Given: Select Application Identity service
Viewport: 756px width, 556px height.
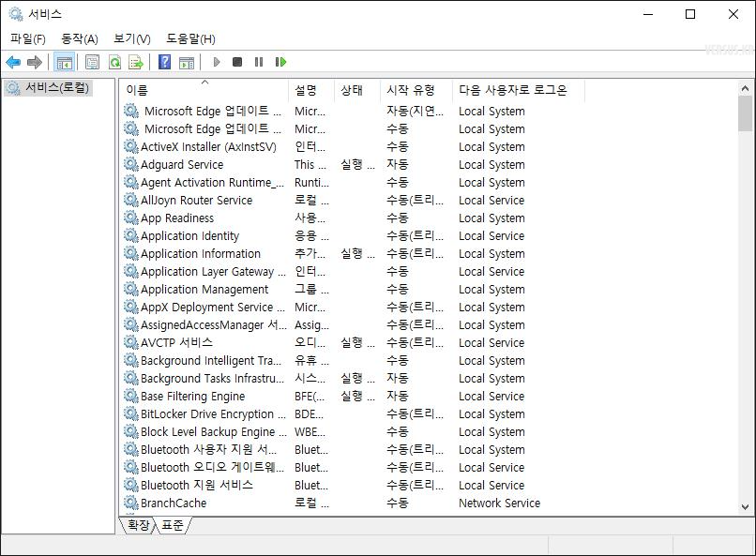Looking at the screenshot, I should click(353, 235).
